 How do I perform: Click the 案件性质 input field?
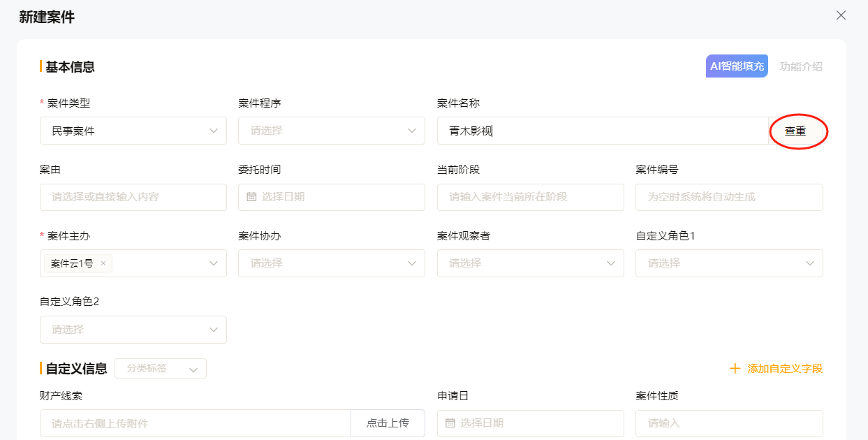[x=728, y=423]
